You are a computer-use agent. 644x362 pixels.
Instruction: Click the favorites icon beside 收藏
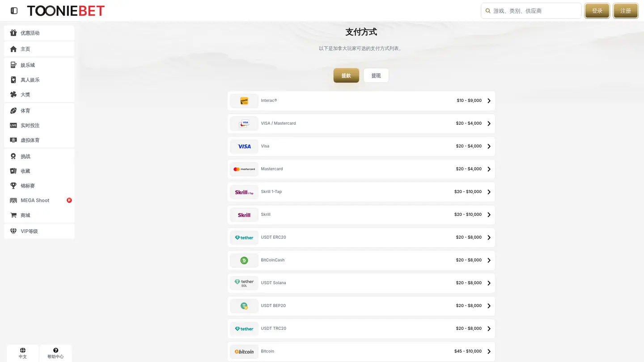click(13, 171)
